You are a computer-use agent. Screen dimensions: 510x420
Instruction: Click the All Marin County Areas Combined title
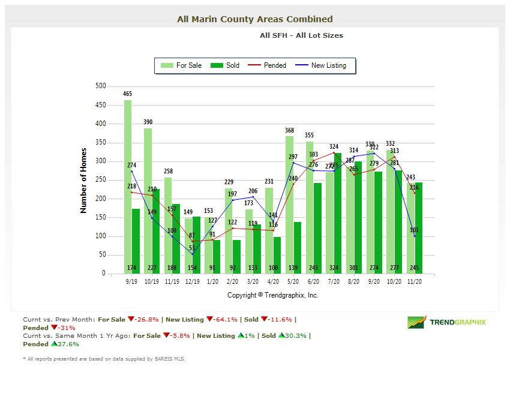pos(255,19)
